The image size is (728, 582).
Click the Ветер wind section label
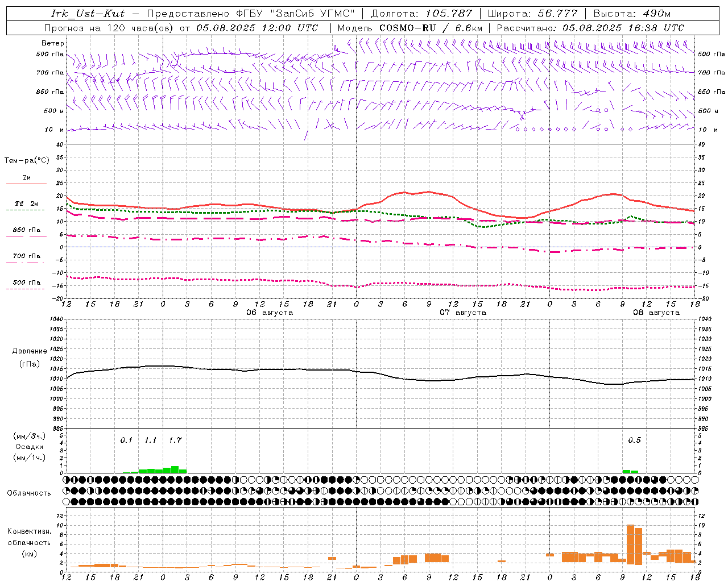pyautogui.click(x=53, y=43)
